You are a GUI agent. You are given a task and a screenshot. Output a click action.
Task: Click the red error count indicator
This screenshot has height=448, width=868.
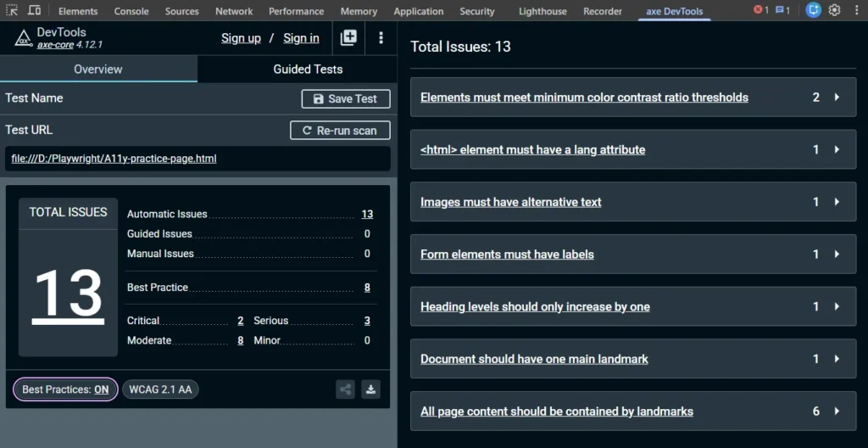pyautogui.click(x=761, y=10)
